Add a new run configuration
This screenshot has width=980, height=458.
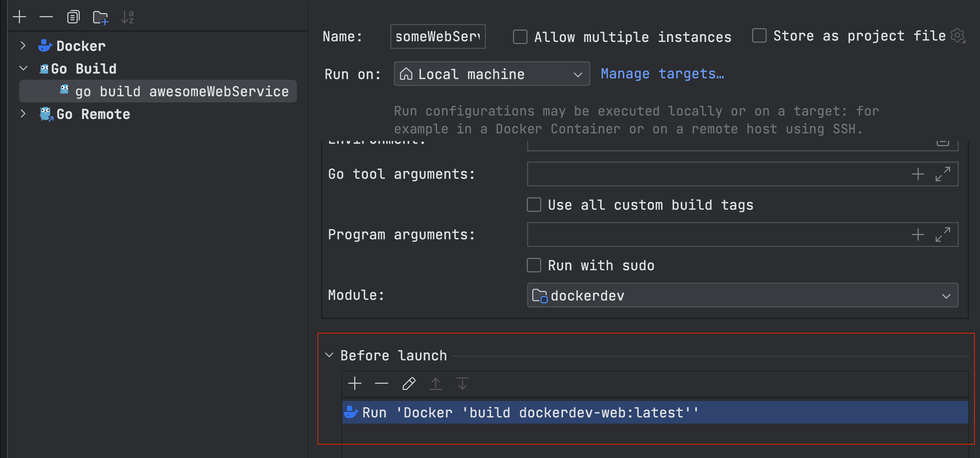[19, 17]
